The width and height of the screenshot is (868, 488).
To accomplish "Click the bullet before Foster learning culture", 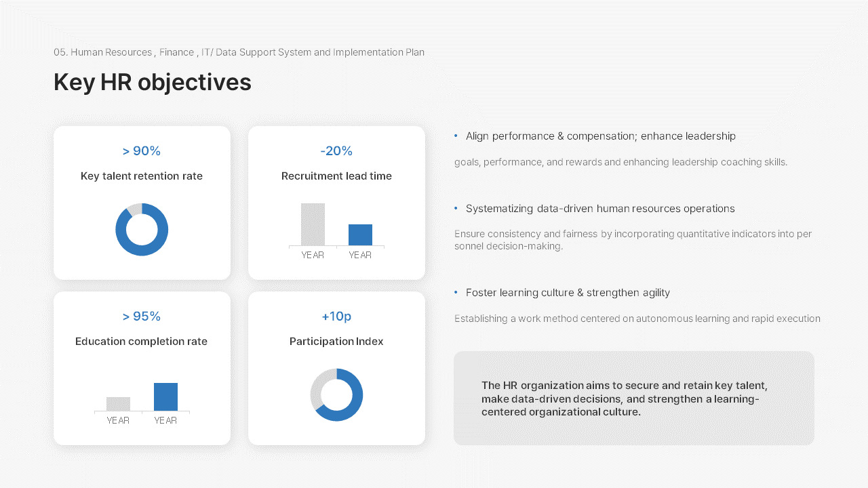I will tap(456, 293).
